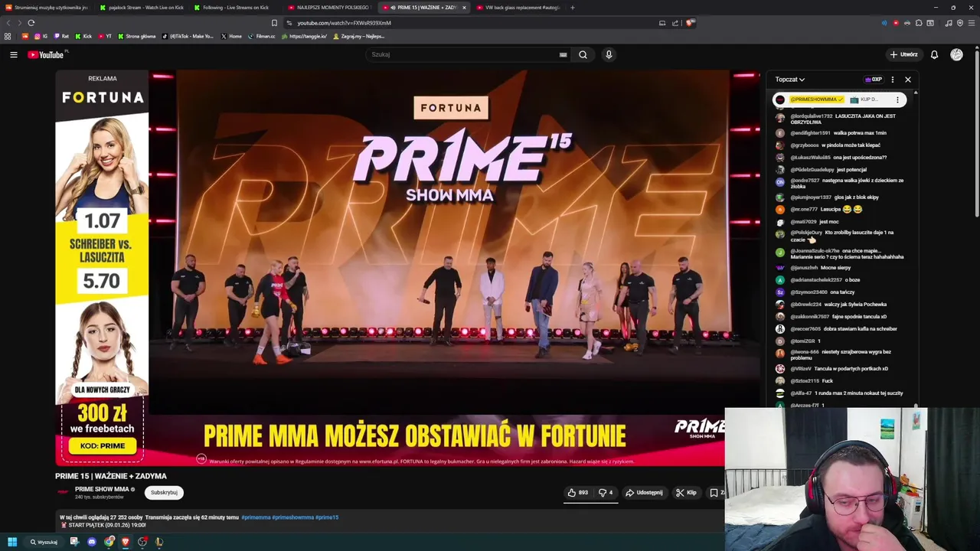The width and height of the screenshot is (980, 551).
Task: Open the Strona główna bookmark
Action: tap(136, 36)
